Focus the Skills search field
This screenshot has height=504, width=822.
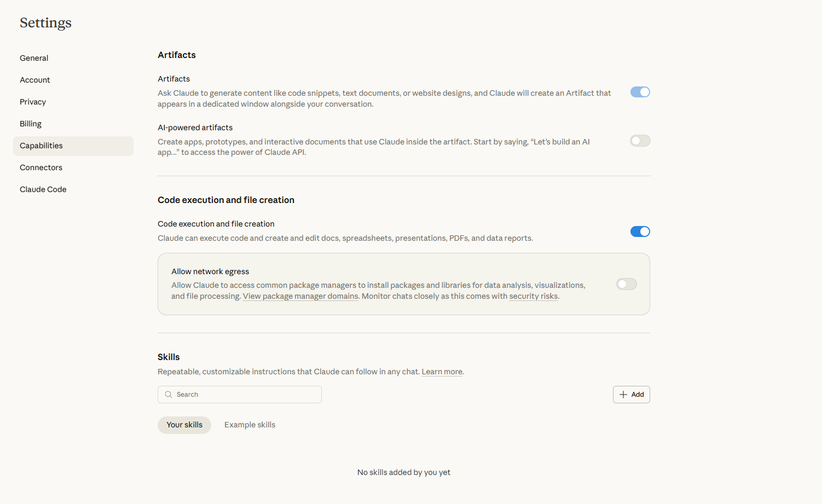[240, 395]
